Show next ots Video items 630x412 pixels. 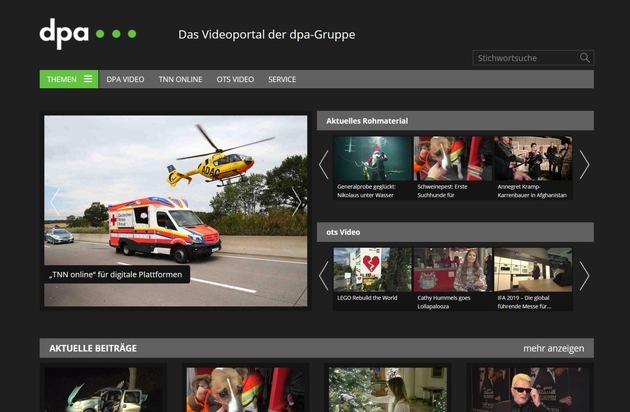585,276
